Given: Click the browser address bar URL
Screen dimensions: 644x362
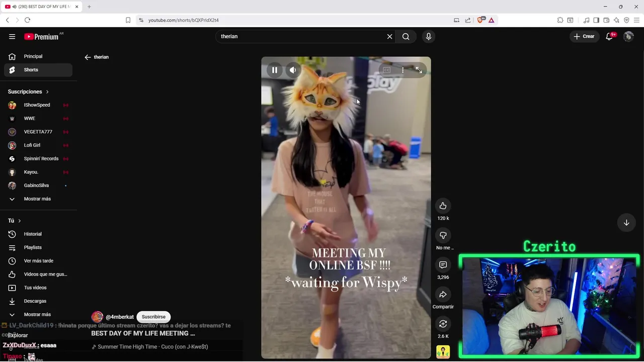Looking at the screenshot, I should point(184,20).
